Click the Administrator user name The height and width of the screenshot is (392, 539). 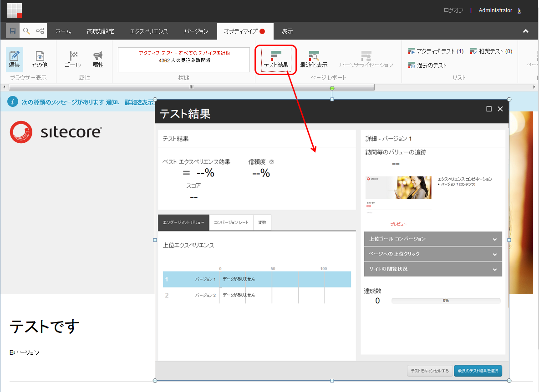(495, 10)
